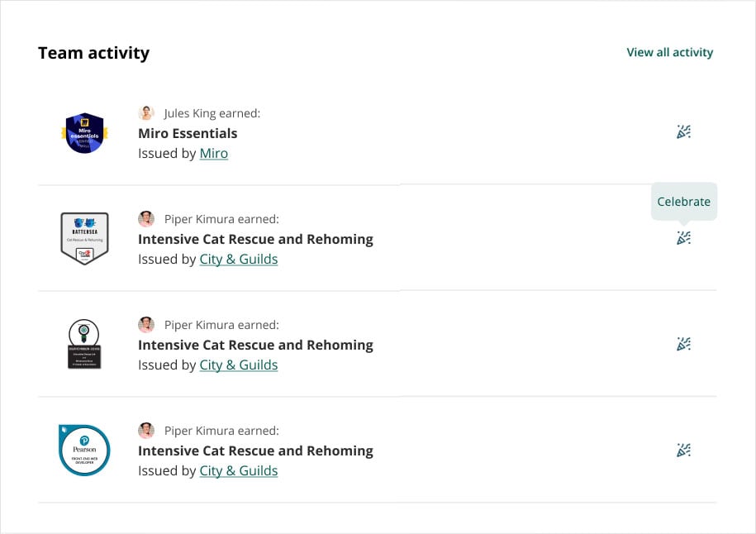Click Piper Kimura's avatar beside Battersea badge
This screenshot has height=534, width=756.
146,219
